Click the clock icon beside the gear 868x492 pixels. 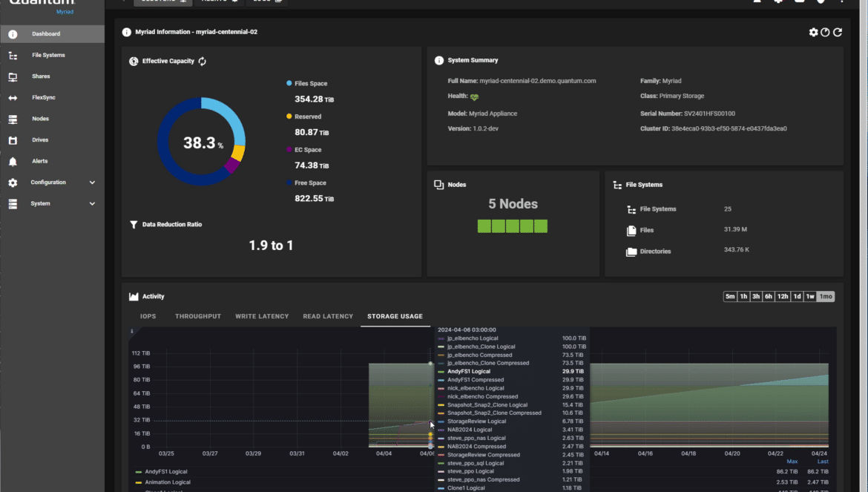[x=826, y=32]
